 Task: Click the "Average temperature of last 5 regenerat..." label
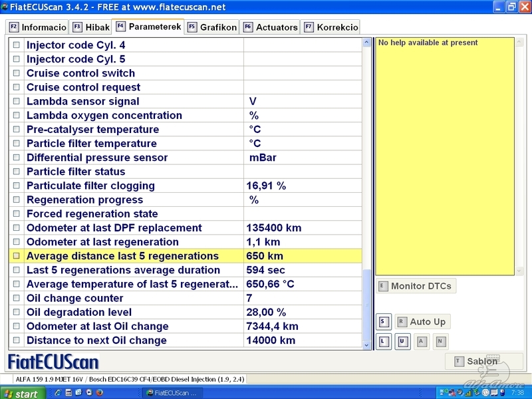coord(132,284)
